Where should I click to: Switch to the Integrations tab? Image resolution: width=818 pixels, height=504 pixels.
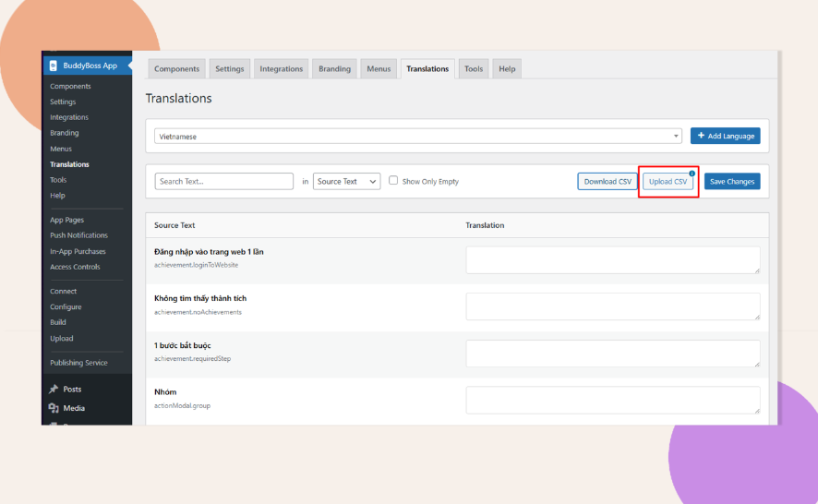pos(282,69)
